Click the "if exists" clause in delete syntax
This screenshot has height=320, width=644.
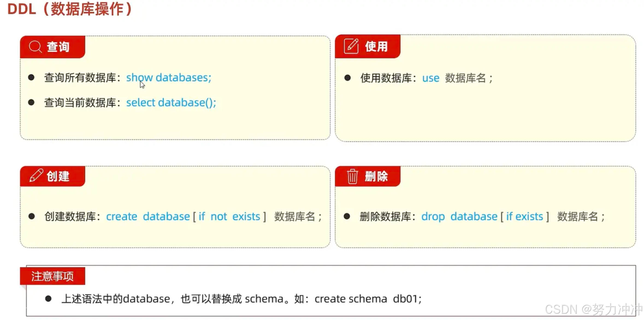point(524,217)
